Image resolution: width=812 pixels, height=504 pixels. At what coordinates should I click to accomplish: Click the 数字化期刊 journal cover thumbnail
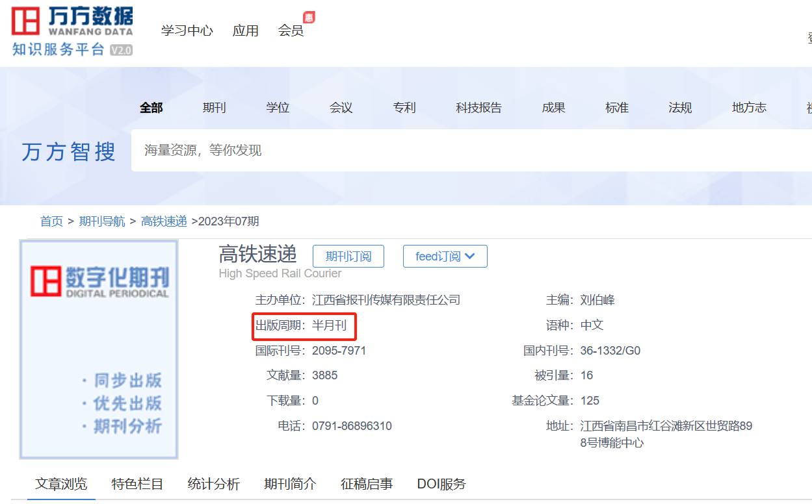click(99, 349)
